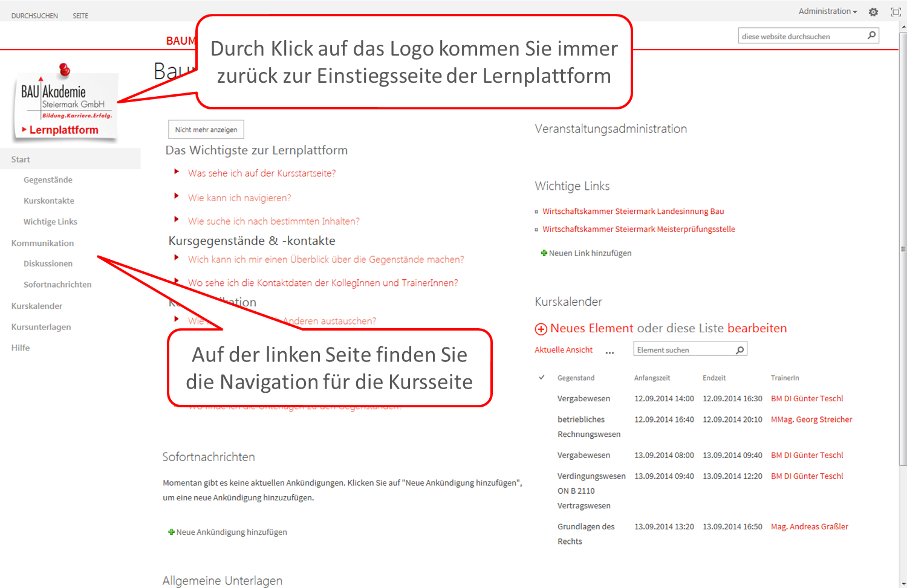The width and height of the screenshot is (907, 588).
Task: Open 'Was sehe ich auf der Kursstartseite?' link
Action: click(262, 173)
